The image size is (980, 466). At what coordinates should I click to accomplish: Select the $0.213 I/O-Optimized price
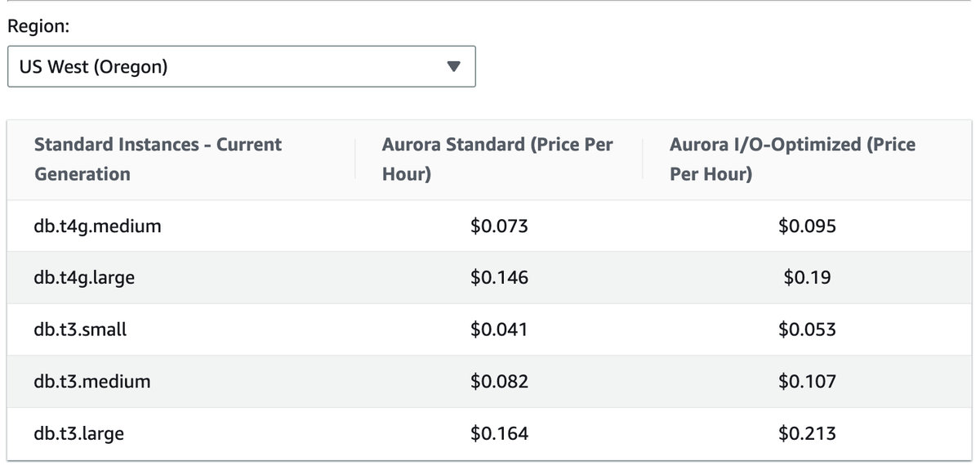pos(808,433)
